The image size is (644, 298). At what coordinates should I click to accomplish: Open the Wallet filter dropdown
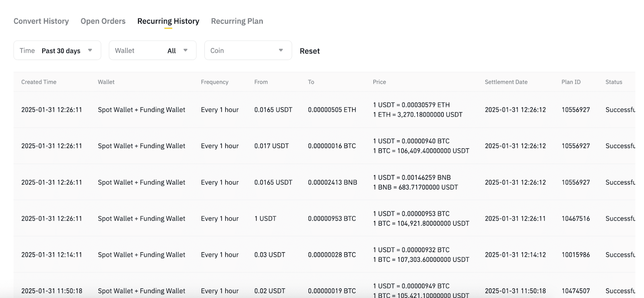click(153, 51)
